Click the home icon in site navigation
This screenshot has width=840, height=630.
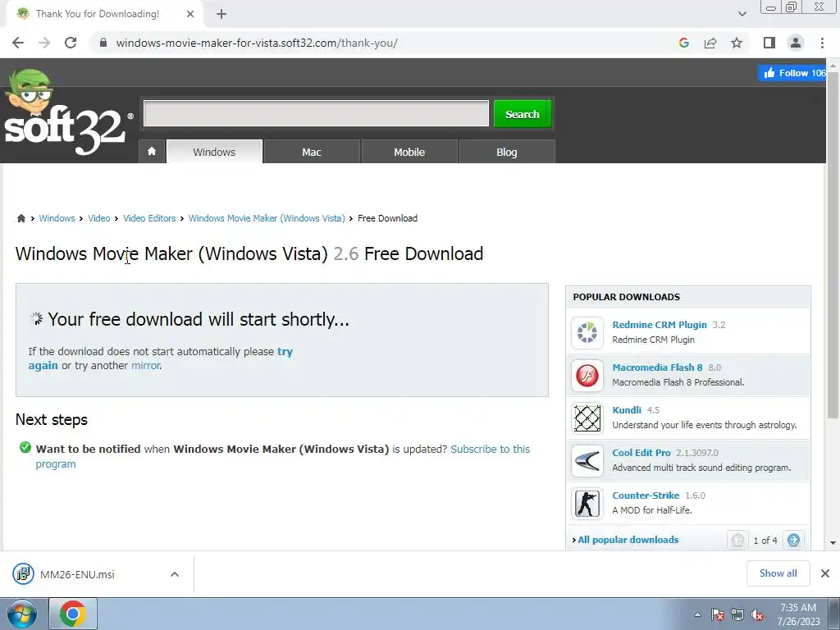point(152,151)
